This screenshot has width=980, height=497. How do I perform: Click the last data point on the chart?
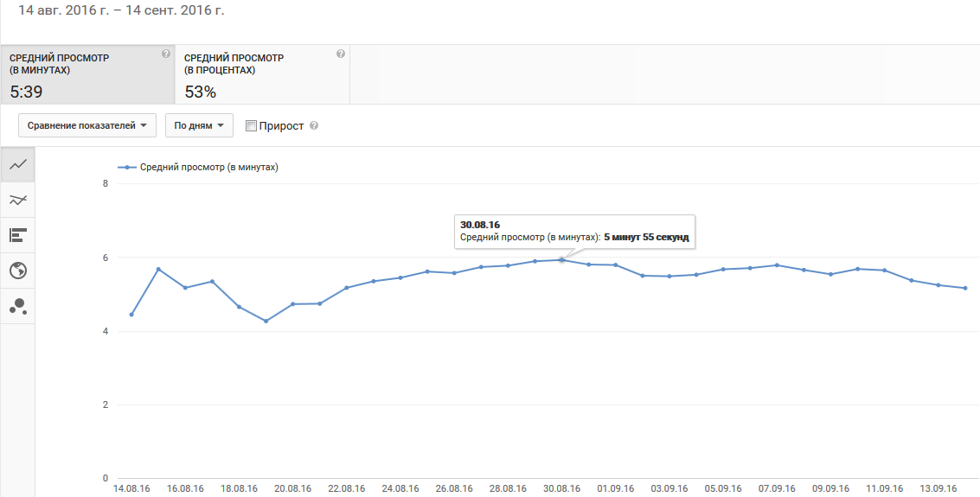point(965,288)
